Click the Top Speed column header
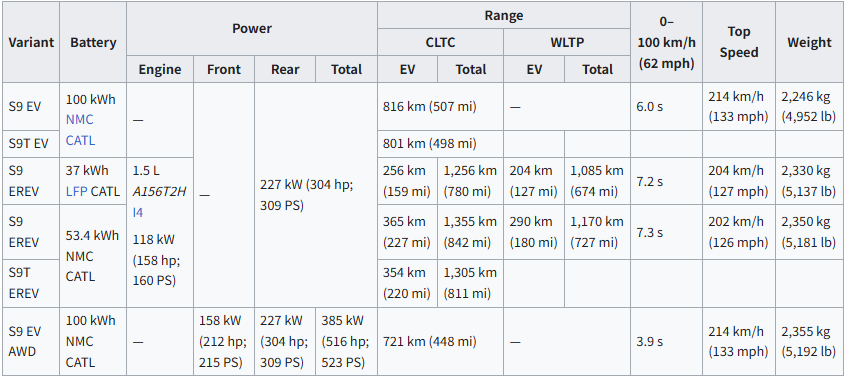848x382 pixels. [x=739, y=42]
